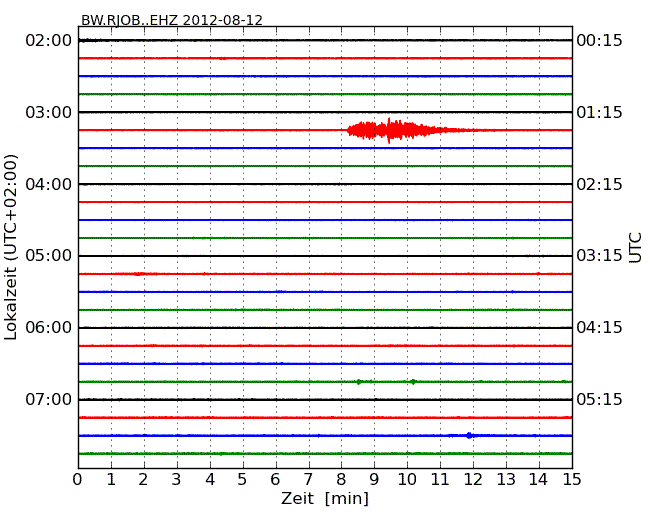The image size is (650, 520).
Task: Click the x-axis tick label 11
Action: click(440, 479)
